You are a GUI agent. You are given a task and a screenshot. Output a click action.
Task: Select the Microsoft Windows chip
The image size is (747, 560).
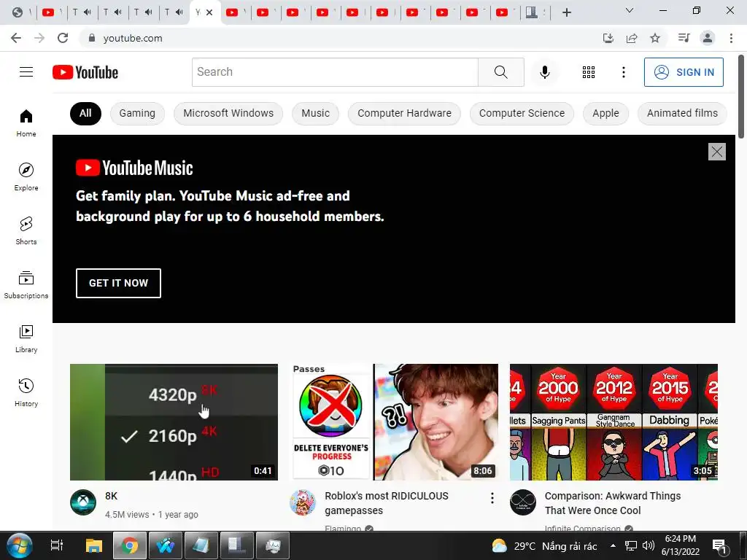[228, 113]
